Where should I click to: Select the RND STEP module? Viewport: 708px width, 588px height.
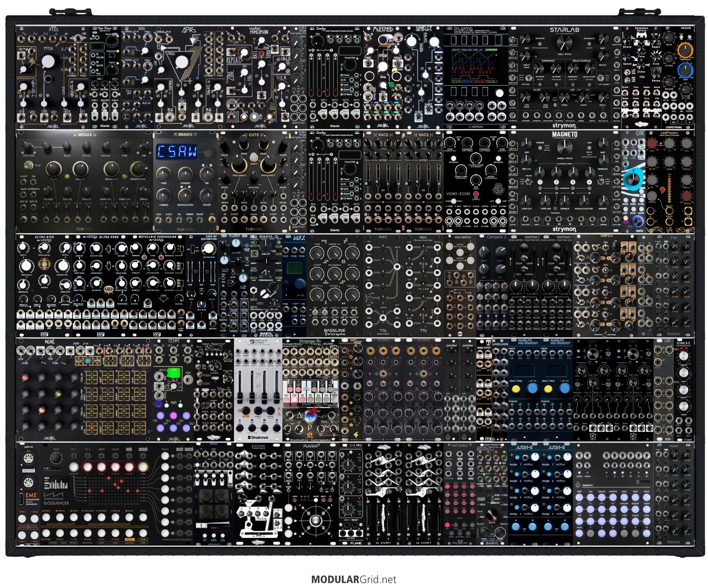point(484,390)
